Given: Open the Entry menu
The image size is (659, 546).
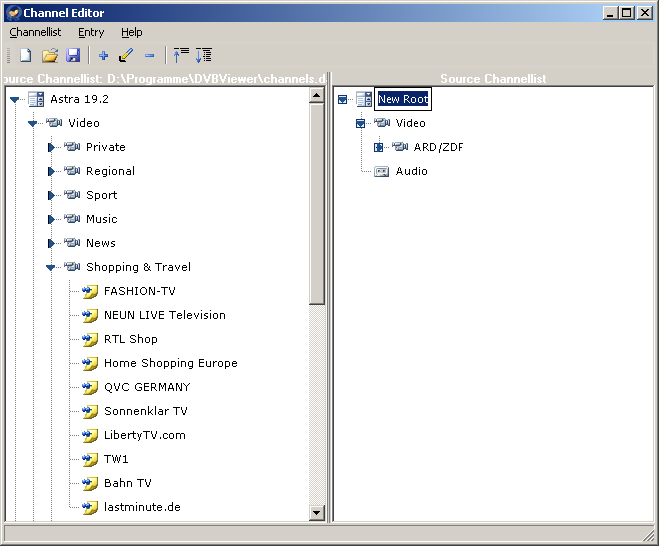Looking at the screenshot, I should [x=91, y=32].
